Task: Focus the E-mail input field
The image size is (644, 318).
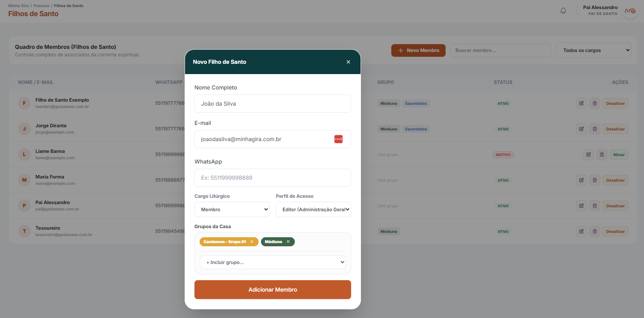Action: coord(273,139)
